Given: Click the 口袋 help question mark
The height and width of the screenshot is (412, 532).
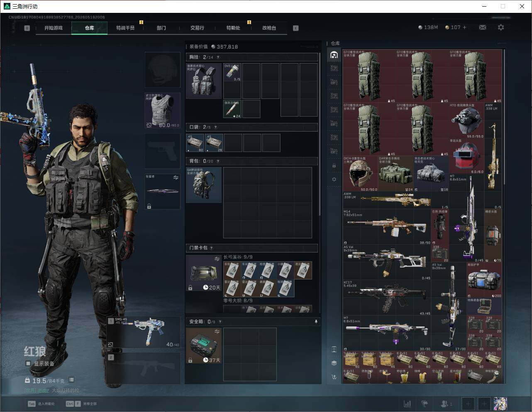Looking at the screenshot, I should coord(215,127).
